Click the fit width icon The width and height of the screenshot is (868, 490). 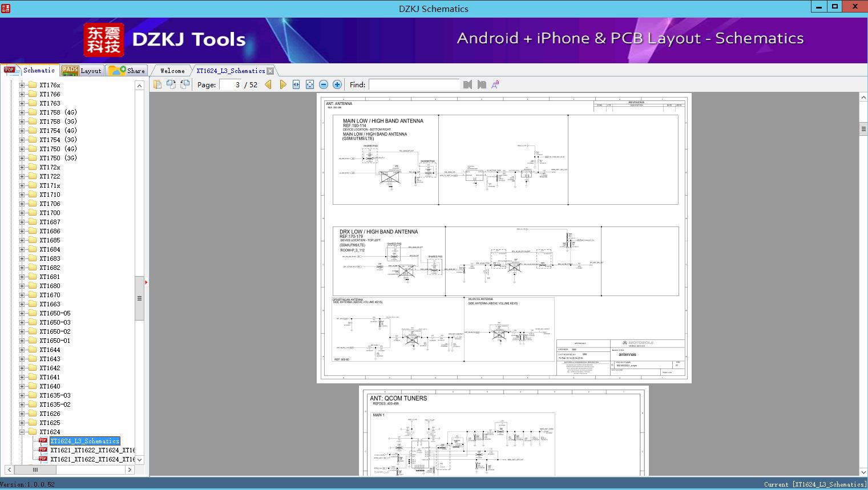tap(296, 84)
